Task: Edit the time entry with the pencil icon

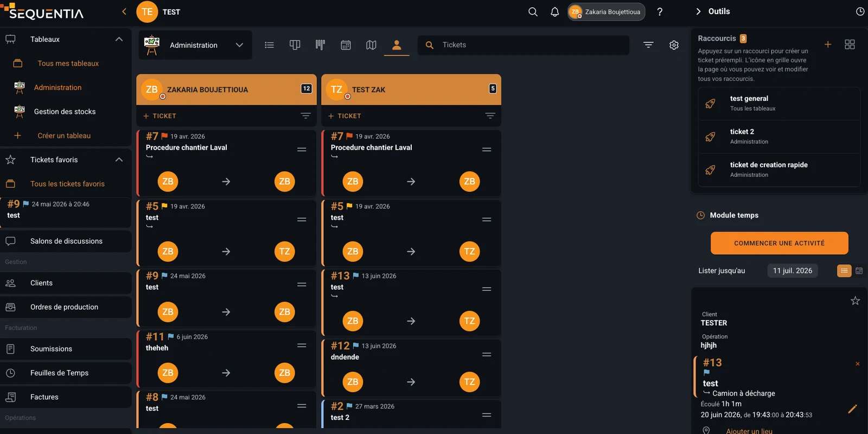Action: tap(852, 409)
